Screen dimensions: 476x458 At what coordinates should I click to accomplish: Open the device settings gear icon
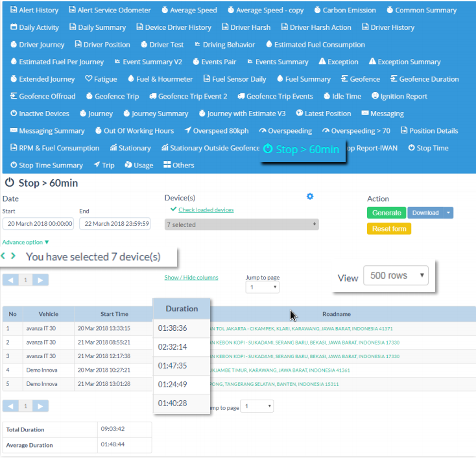tap(310, 197)
